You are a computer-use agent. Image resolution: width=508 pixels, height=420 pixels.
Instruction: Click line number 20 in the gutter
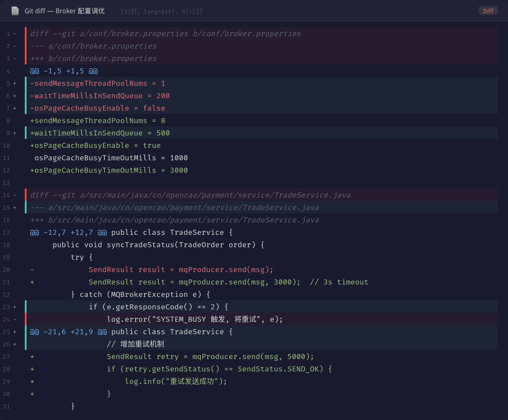coord(6,270)
